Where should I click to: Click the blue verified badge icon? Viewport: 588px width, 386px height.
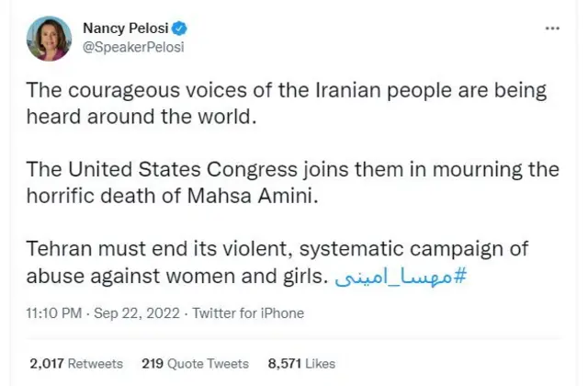180,28
